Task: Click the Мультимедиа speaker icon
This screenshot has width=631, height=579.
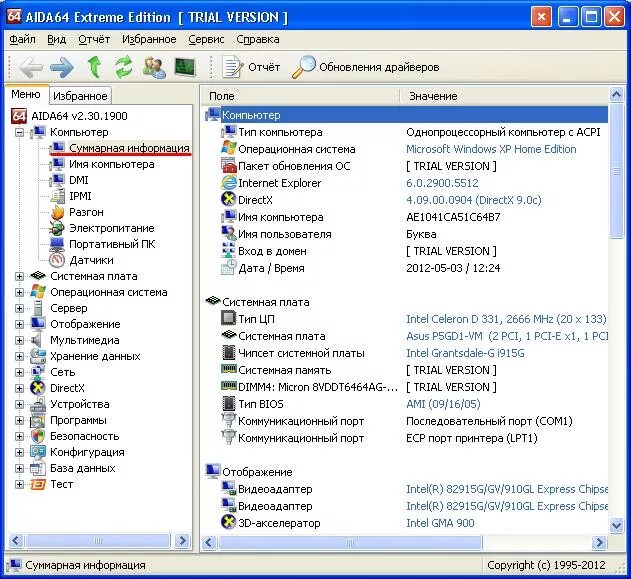Action: point(37,340)
